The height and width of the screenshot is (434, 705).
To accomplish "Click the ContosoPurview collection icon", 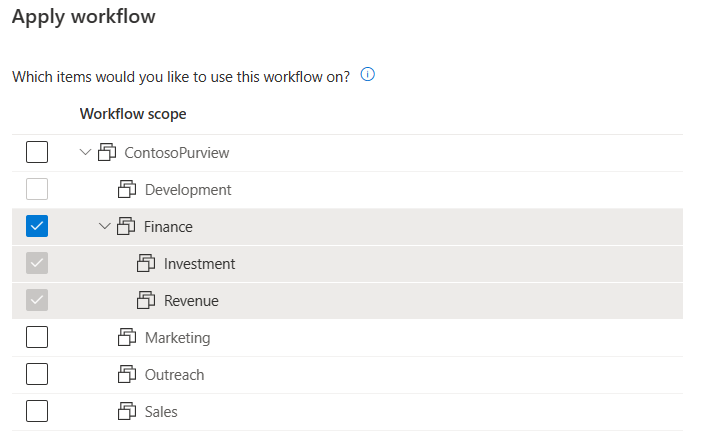I will 107,152.
